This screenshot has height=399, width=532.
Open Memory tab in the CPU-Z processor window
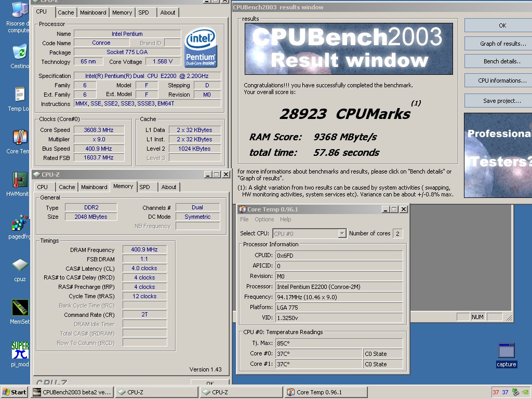coord(122,12)
